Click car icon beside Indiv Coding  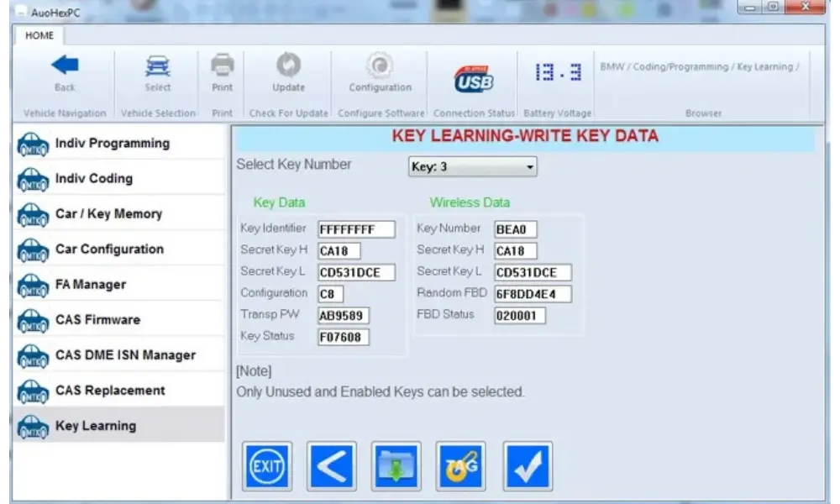[34, 180]
